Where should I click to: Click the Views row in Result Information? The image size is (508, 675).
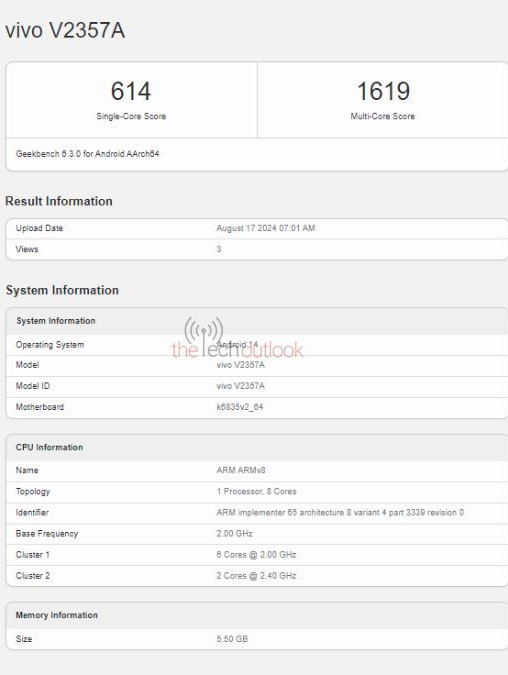[x=257, y=249]
